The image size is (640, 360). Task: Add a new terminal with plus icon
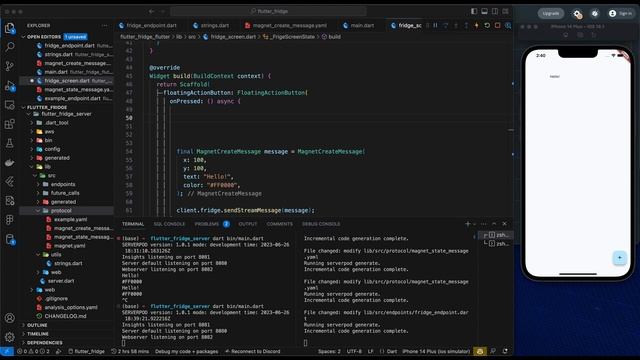click(x=468, y=224)
